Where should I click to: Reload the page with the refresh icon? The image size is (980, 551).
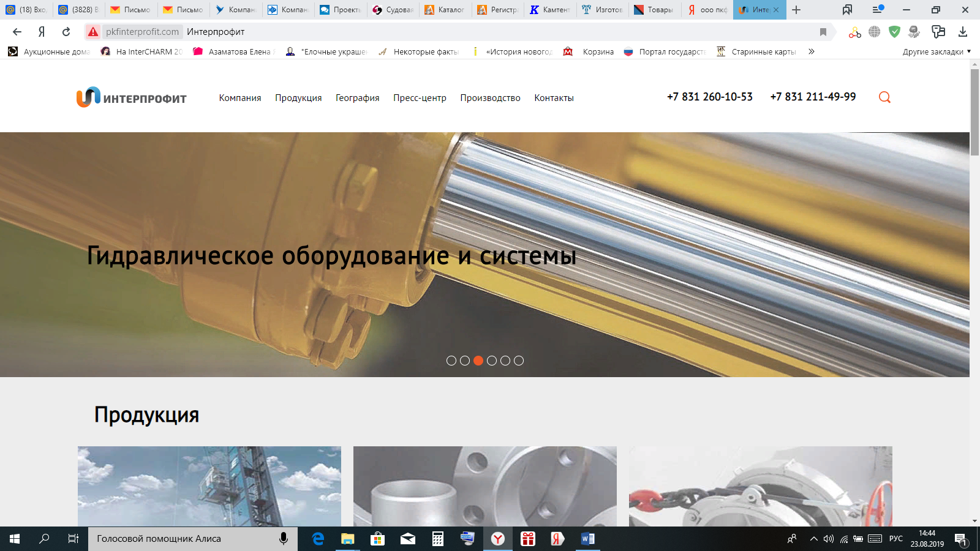(66, 32)
